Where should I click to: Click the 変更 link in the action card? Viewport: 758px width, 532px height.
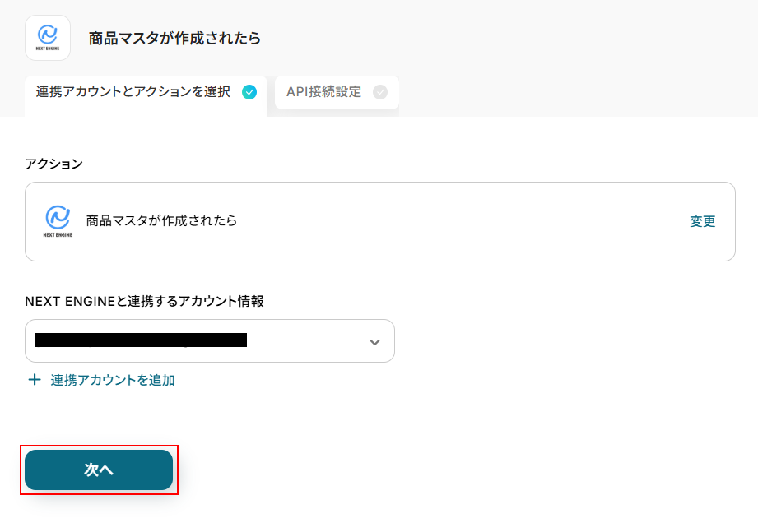coord(702,221)
